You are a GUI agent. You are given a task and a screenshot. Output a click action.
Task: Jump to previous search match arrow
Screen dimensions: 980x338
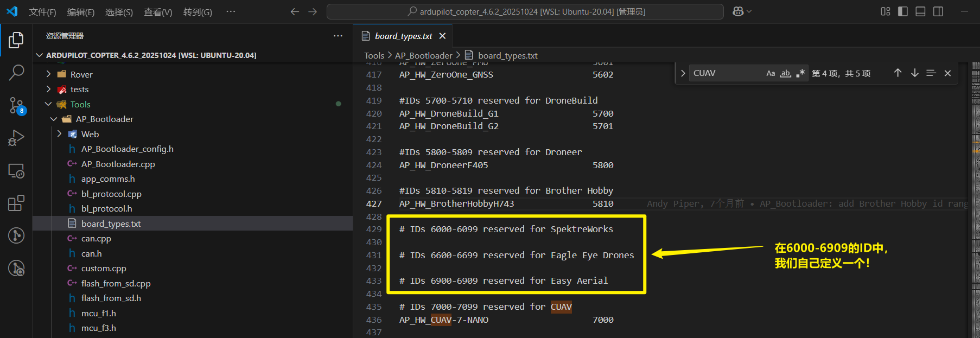(898, 73)
